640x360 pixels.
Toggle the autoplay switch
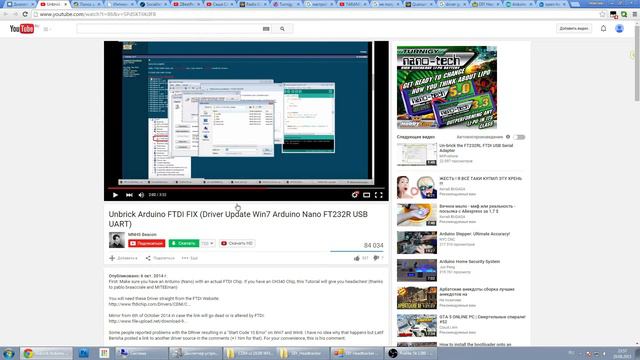coord(519,137)
